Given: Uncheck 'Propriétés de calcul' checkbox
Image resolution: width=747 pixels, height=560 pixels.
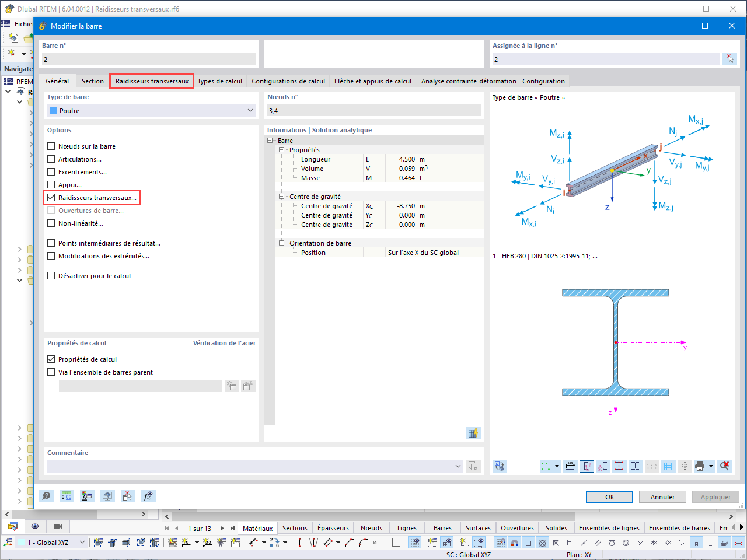Looking at the screenshot, I should click(51, 359).
